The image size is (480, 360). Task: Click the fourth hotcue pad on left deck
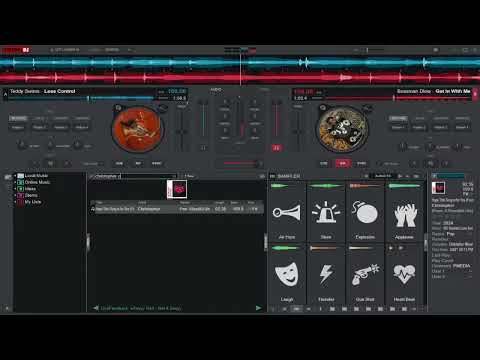point(82,127)
